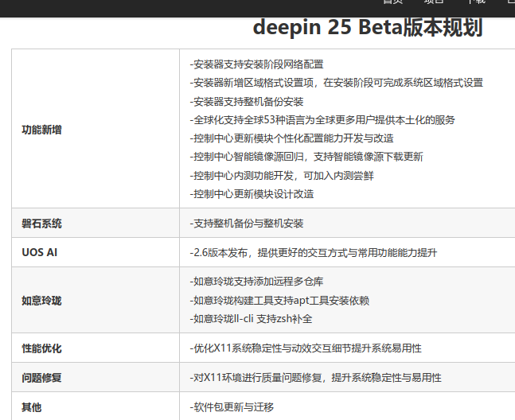515x420 pixels.
Task: Click the deepin 25 Beta版本规划 heading
Action: pos(368,27)
